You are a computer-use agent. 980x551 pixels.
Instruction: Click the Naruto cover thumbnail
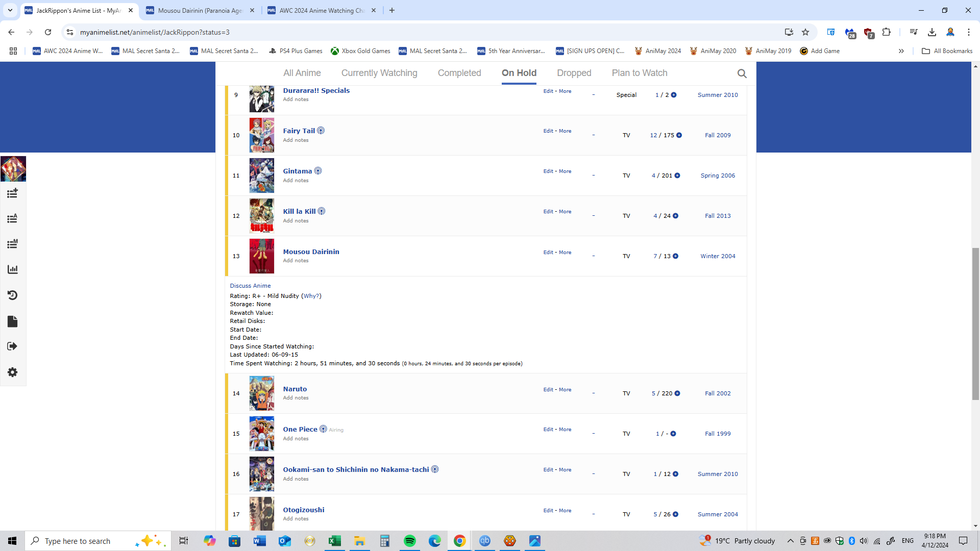[x=261, y=393]
